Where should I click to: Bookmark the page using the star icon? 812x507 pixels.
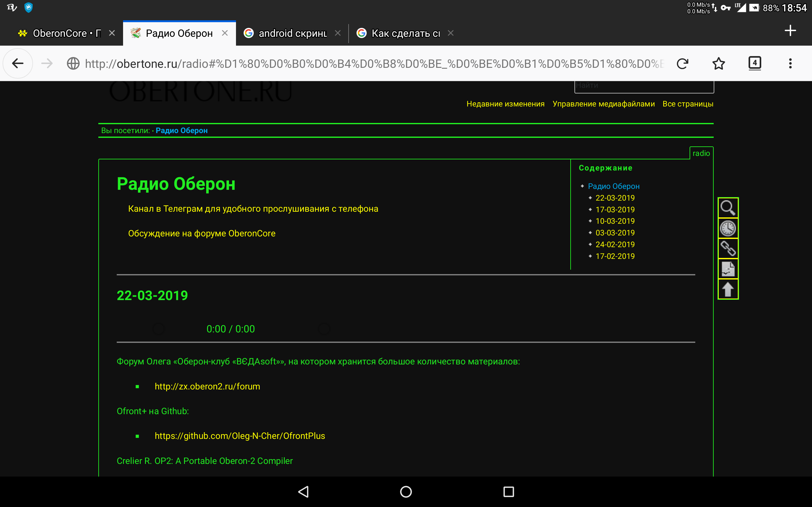[x=718, y=63]
